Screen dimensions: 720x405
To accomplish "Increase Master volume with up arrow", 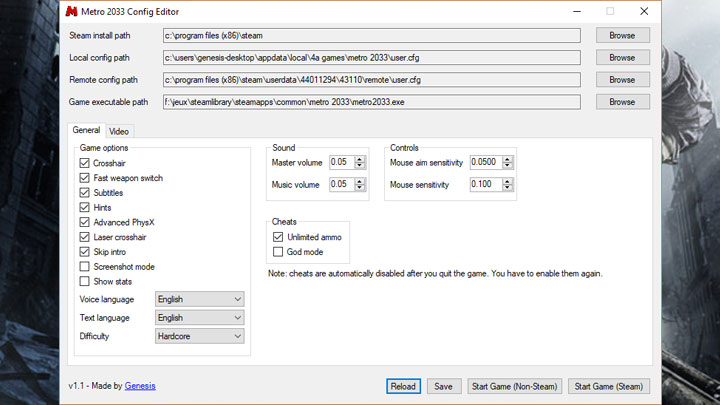I will [x=360, y=159].
